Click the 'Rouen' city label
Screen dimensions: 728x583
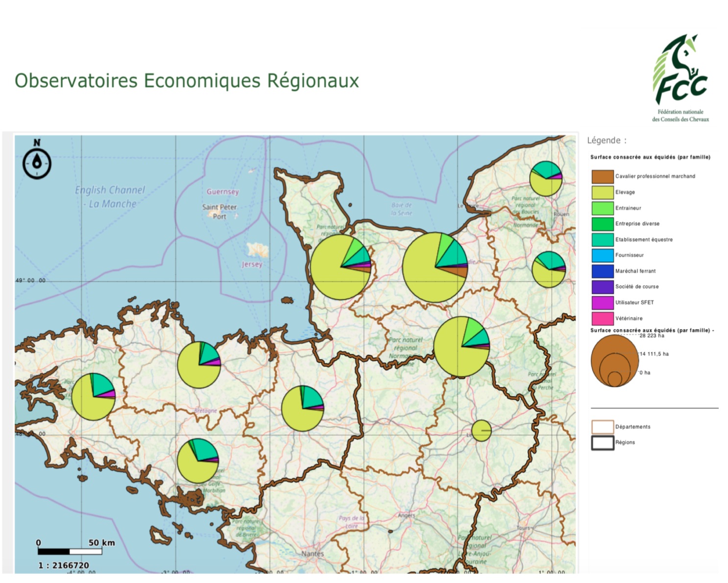561,214
